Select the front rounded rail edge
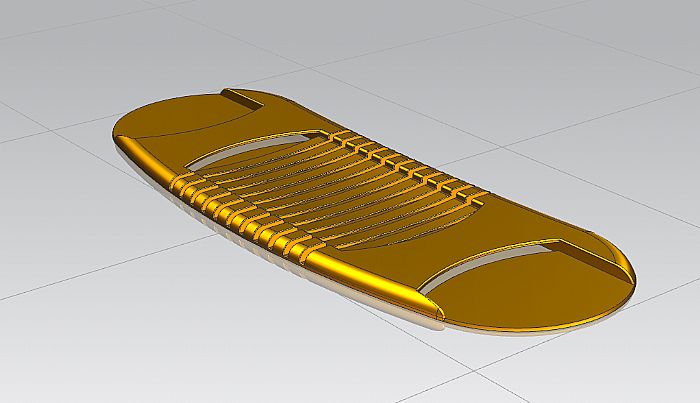 tap(370, 275)
